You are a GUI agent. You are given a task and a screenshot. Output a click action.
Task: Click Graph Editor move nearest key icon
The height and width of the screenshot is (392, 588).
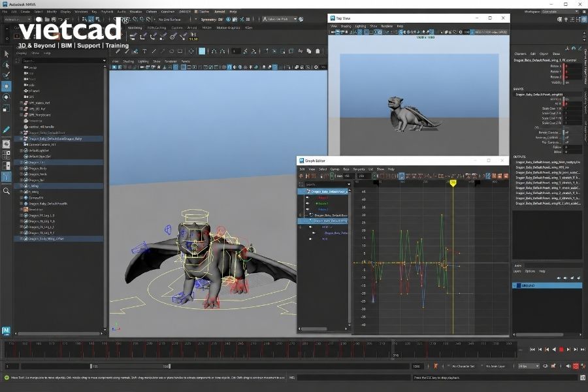301,176
